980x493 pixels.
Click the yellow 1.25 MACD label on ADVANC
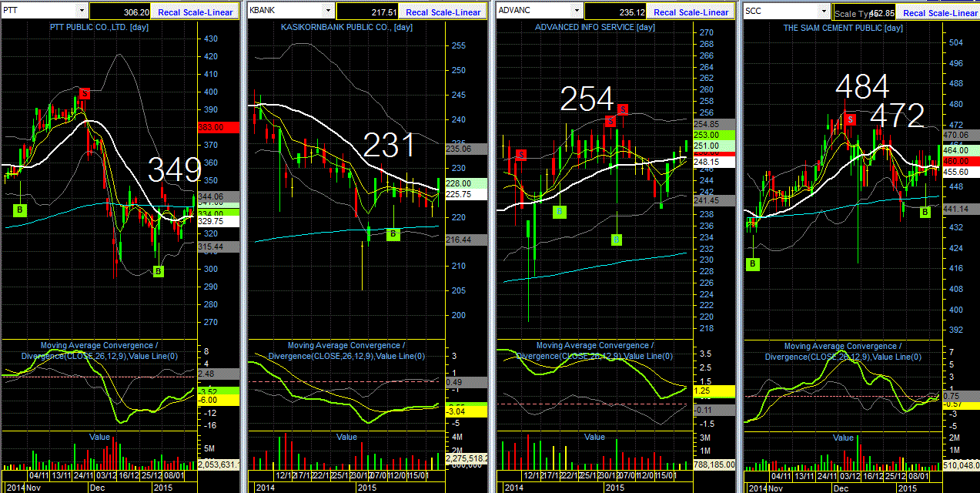point(716,391)
